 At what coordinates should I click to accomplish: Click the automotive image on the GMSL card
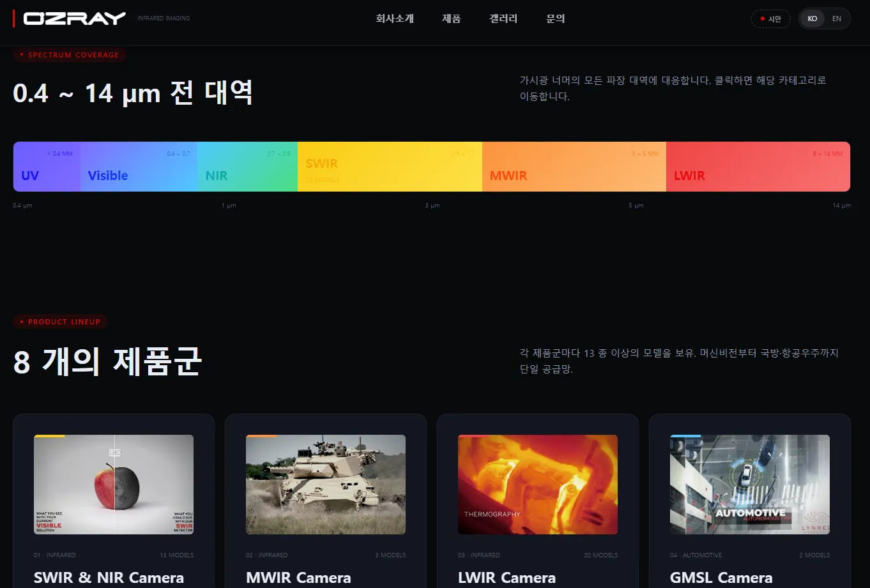[x=749, y=484]
